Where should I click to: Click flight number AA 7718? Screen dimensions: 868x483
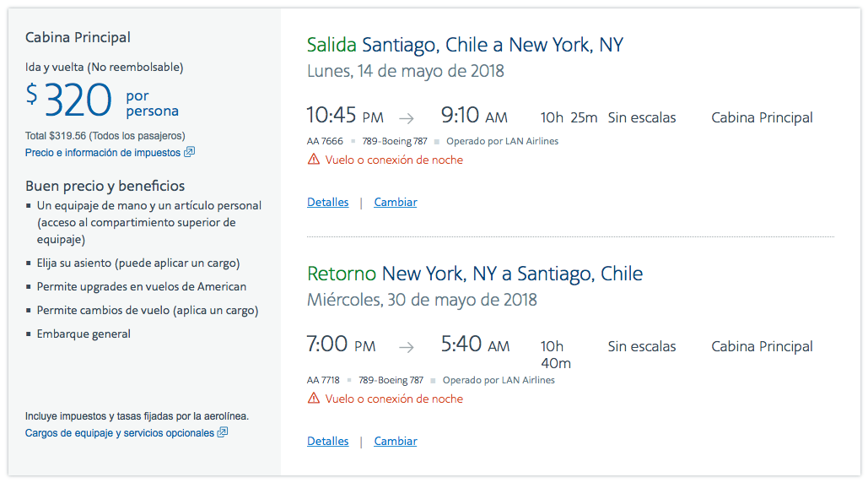[x=323, y=380]
